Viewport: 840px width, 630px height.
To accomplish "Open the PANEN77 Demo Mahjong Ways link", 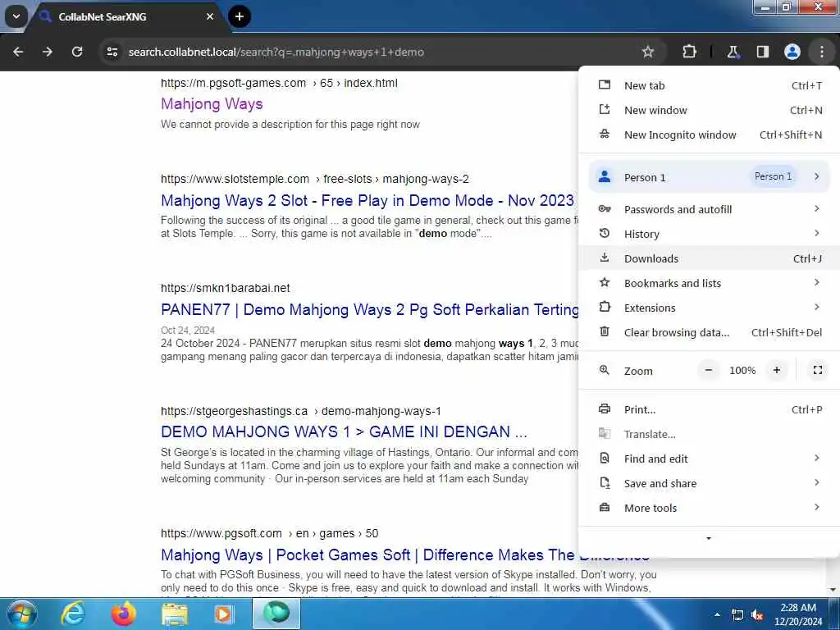I will click(370, 309).
